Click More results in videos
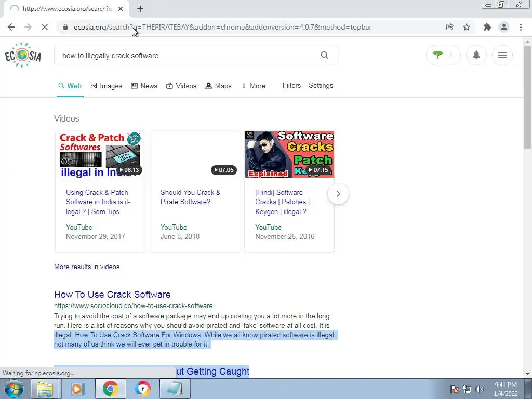The width and height of the screenshot is (532, 399). point(87,267)
